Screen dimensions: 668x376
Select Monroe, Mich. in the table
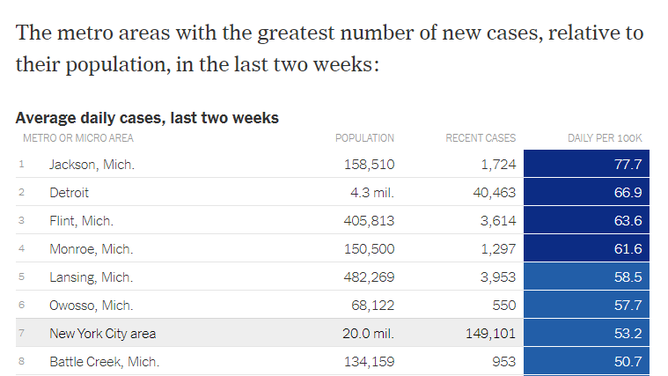tap(91, 249)
